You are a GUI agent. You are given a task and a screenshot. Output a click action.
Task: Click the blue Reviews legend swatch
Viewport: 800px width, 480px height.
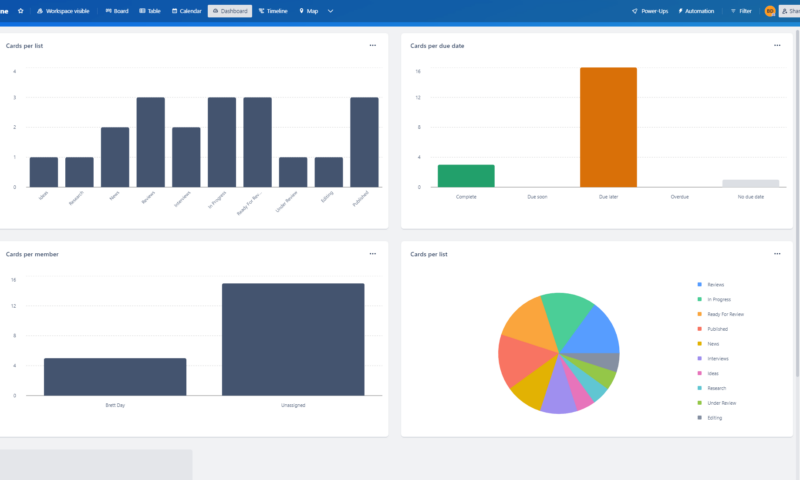tap(699, 284)
